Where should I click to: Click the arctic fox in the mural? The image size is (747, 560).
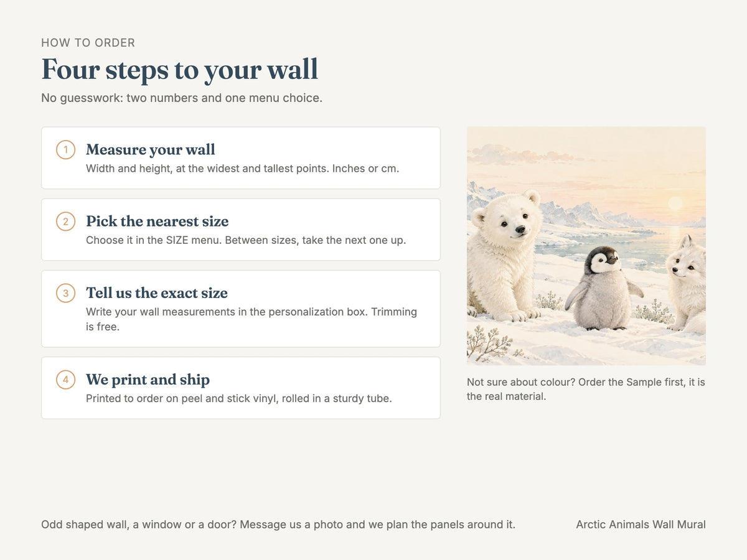(687, 283)
